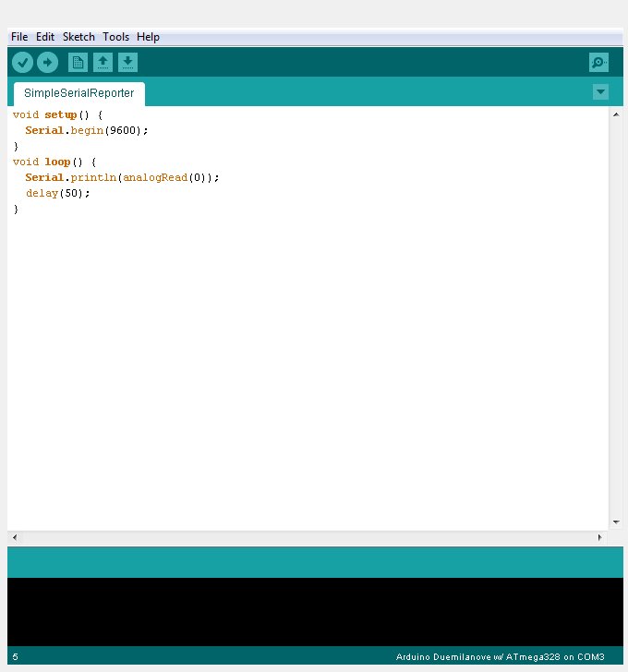Click the 'delay(50);' code line
628x672 pixels.
[58, 193]
